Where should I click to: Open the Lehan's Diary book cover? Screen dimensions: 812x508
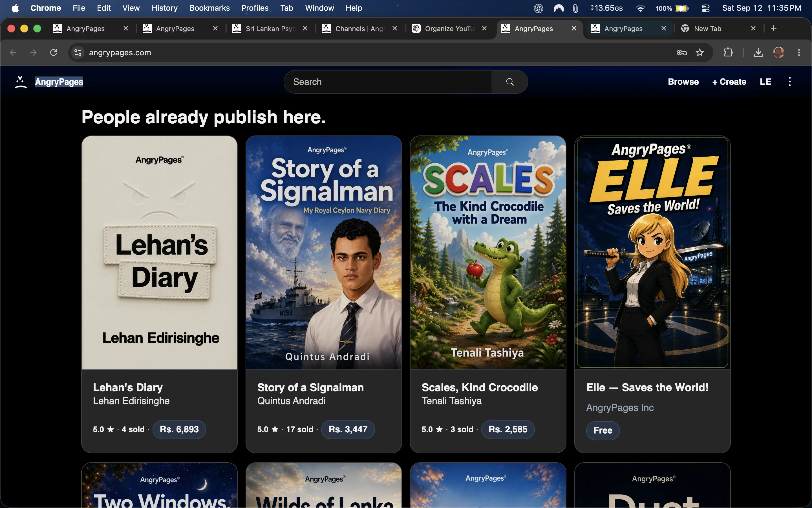[159, 253]
